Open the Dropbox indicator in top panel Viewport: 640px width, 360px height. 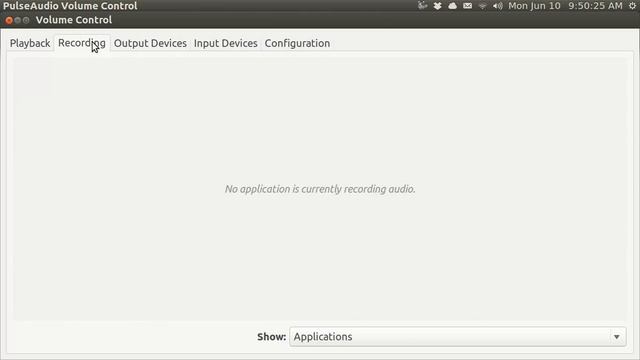click(438, 6)
